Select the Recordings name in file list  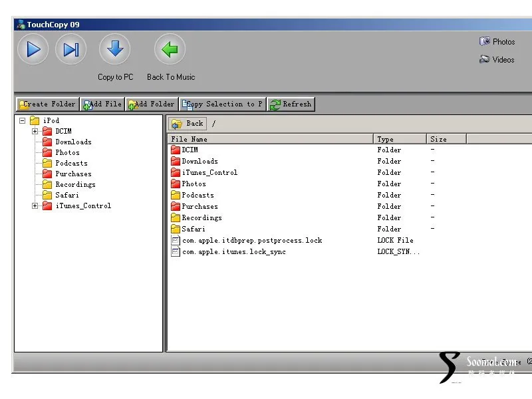(x=202, y=218)
